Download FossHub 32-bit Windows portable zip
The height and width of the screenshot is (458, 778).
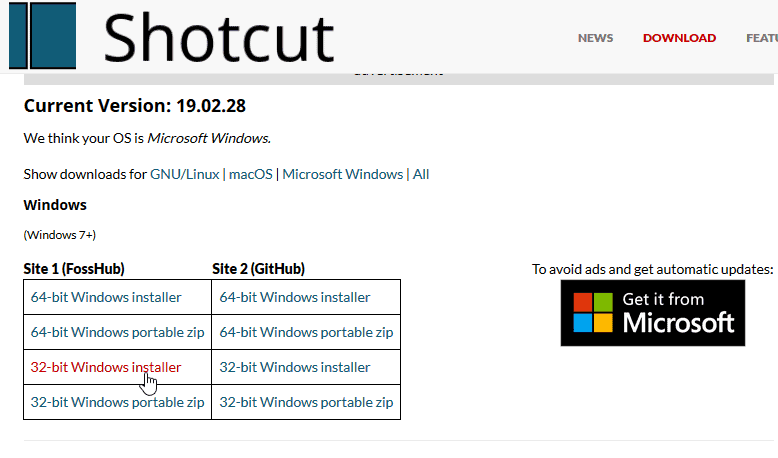click(x=117, y=402)
